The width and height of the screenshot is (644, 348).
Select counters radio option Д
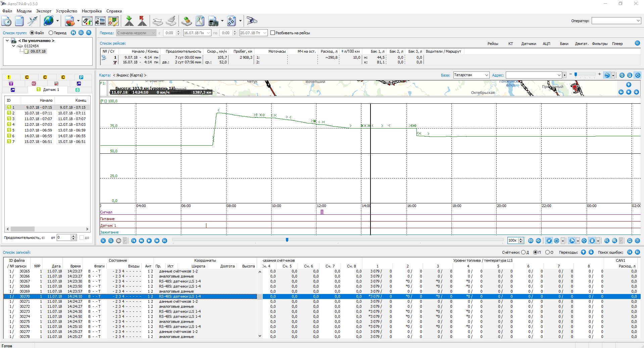(x=523, y=252)
